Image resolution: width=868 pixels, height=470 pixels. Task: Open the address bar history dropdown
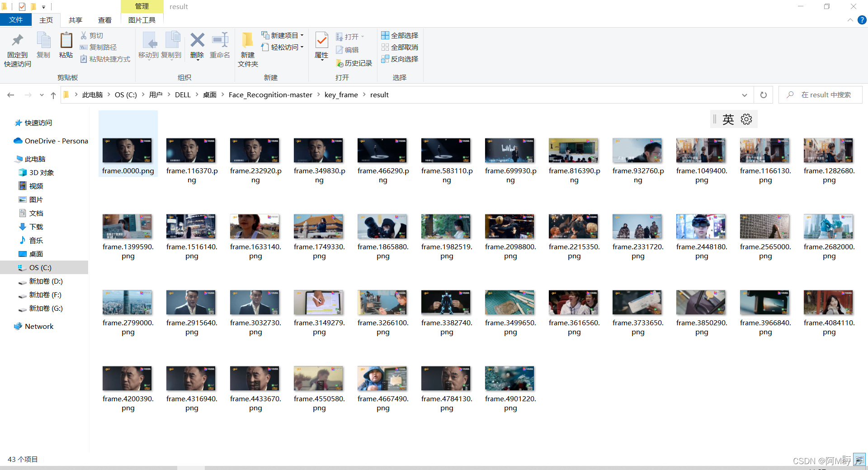[x=745, y=95]
